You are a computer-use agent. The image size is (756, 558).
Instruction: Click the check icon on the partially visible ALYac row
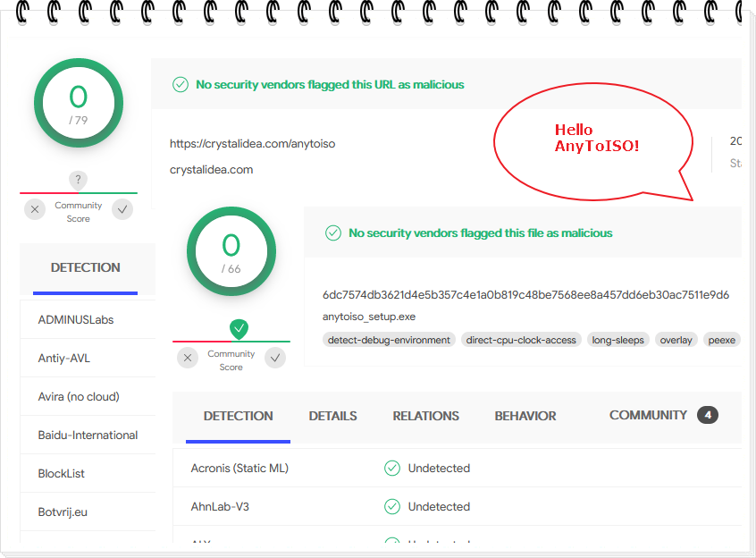coord(391,542)
